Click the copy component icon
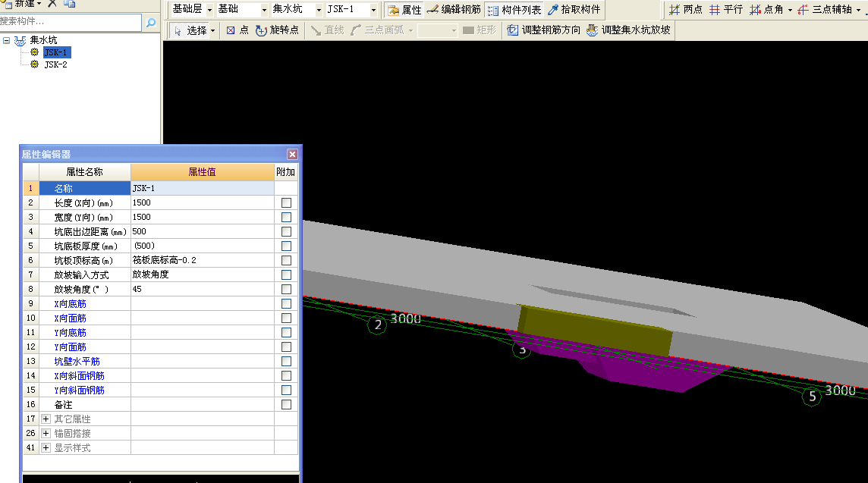This screenshot has height=483, width=868. pyautogui.click(x=69, y=3)
